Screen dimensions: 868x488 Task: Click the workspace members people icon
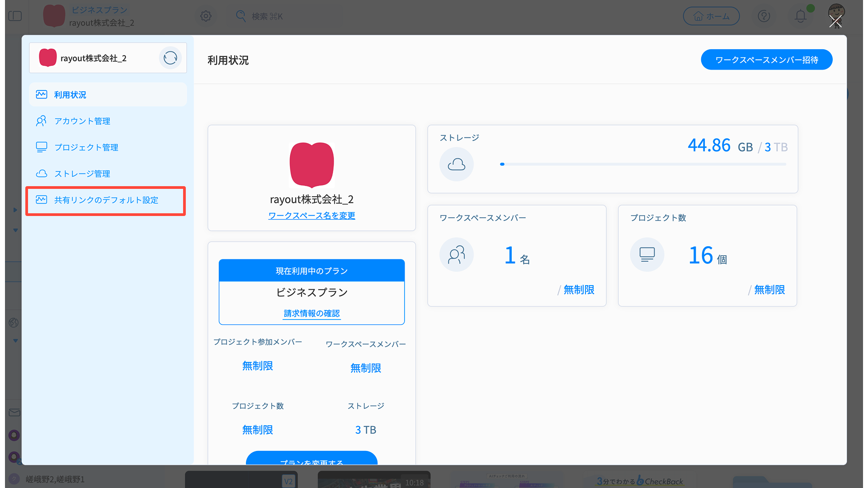[x=456, y=255]
